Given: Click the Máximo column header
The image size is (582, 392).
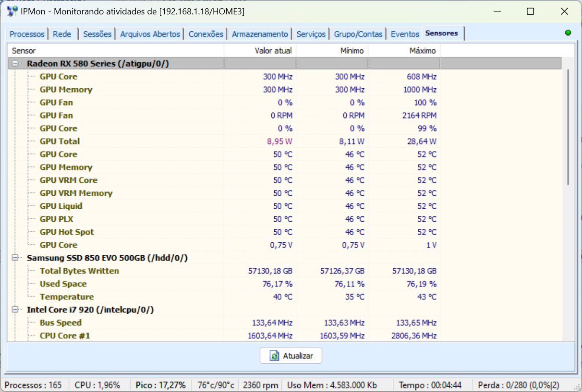Looking at the screenshot, I should 404,50.
